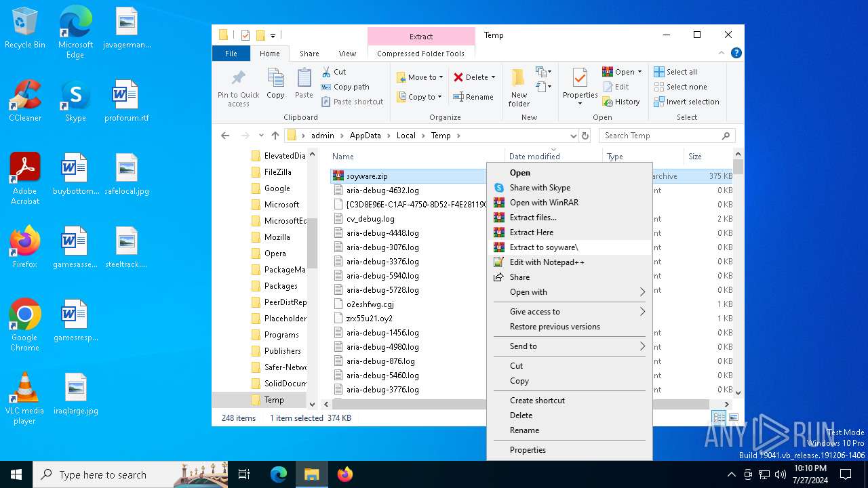Click the ribbon Rename button

473,97
